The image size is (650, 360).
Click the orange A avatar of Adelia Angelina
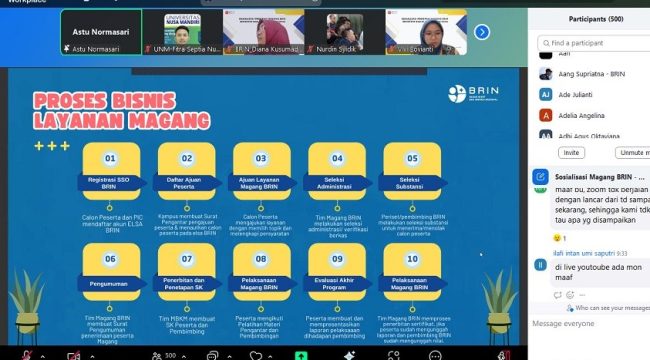click(x=546, y=115)
